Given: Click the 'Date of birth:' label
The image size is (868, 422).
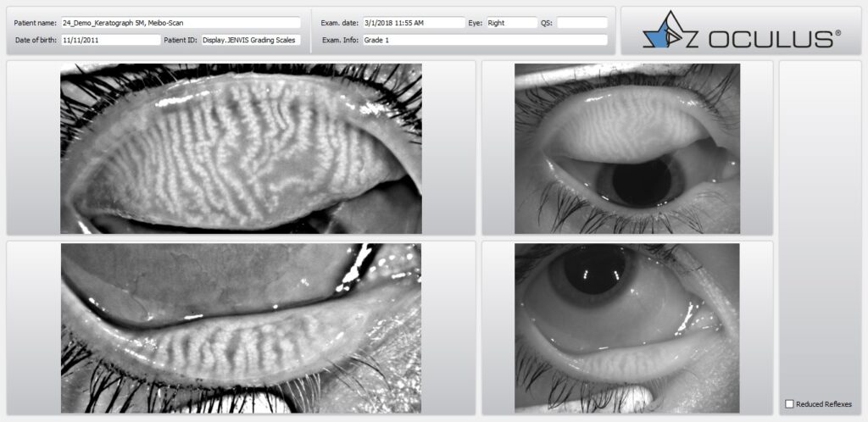Looking at the screenshot, I should pyautogui.click(x=36, y=40).
